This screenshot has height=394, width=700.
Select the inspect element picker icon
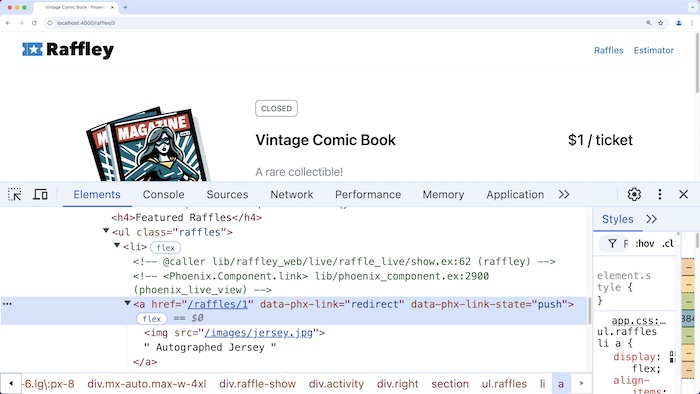[14, 195]
